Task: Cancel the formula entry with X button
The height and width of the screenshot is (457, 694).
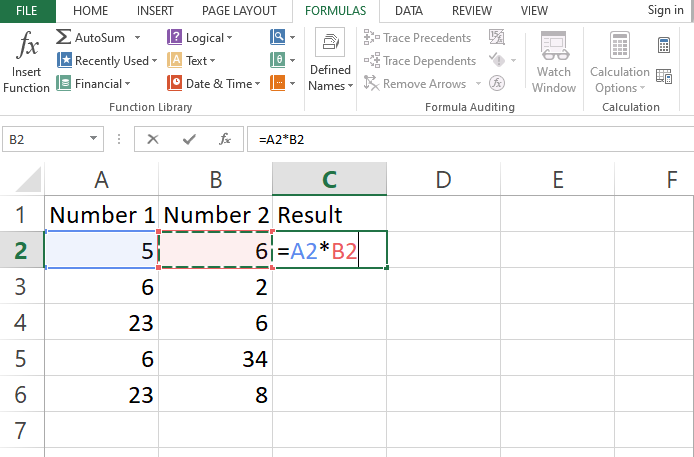Action: pyautogui.click(x=153, y=139)
